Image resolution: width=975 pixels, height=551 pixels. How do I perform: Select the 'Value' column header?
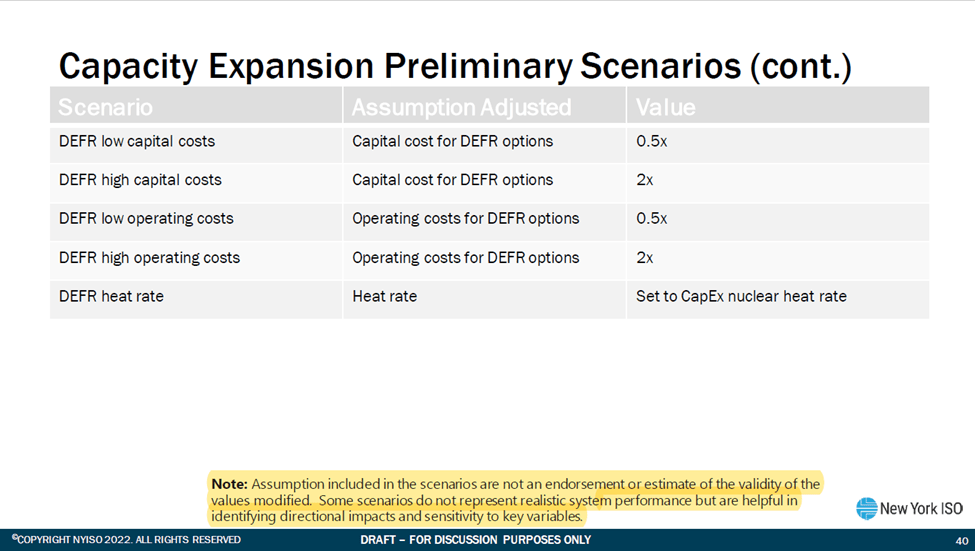pyautogui.click(x=665, y=106)
